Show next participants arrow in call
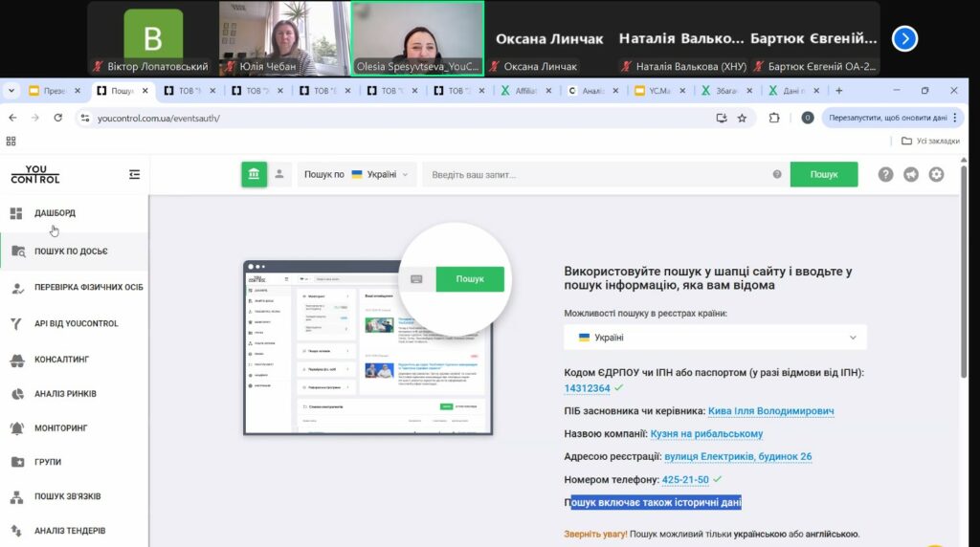The height and width of the screenshot is (547, 980). tap(904, 38)
